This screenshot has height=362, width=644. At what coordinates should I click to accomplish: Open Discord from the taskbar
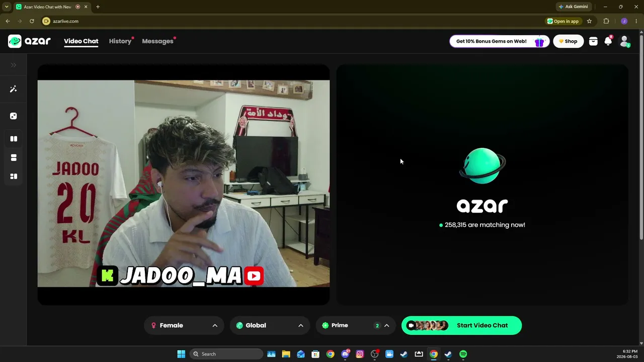[345, 354]
